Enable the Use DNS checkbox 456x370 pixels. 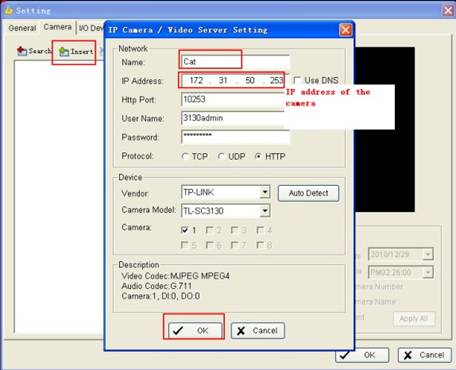(297, 80)
